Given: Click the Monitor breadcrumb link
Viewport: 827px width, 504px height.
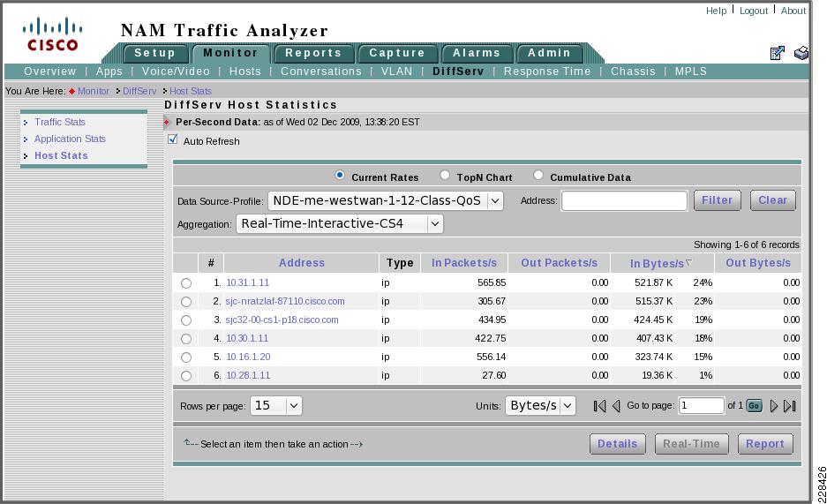Looking at the screenshot, I should click(x=94, y=91).
